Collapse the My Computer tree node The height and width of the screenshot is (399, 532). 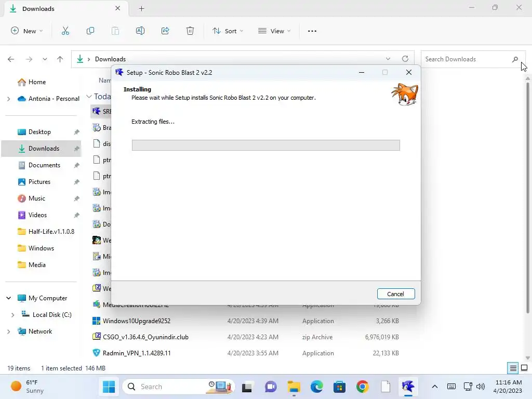click(8, 298)
